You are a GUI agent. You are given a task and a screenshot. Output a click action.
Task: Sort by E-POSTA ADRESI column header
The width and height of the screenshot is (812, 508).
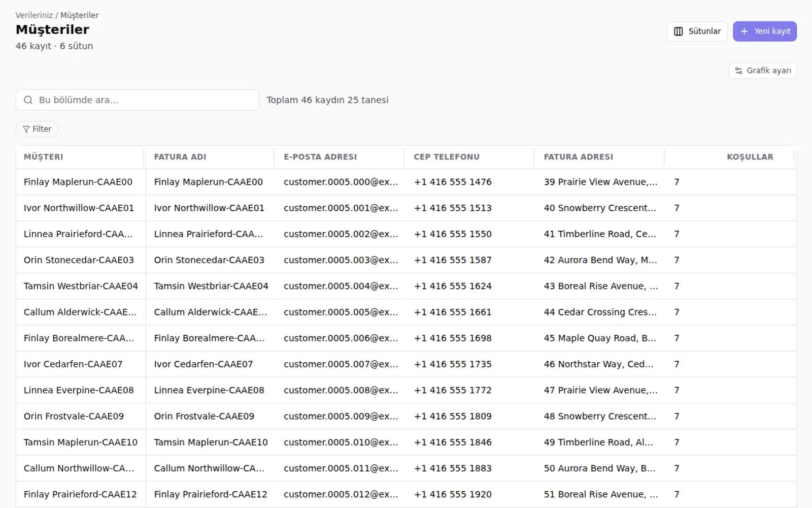[320, 157]
